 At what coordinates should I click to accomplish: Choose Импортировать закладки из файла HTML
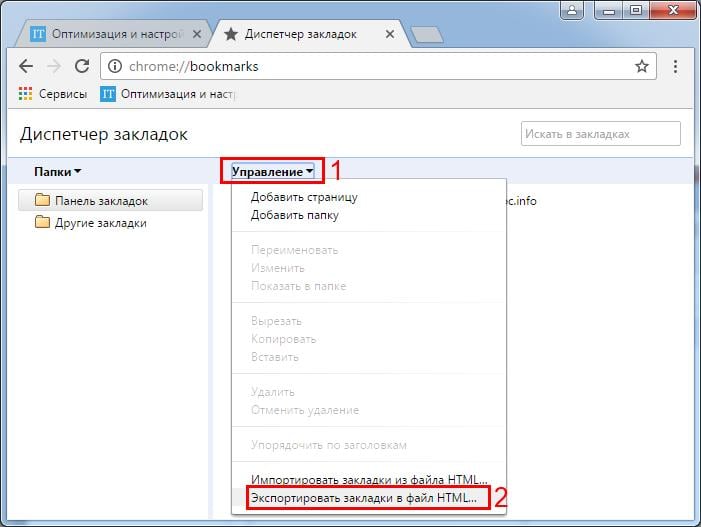[x=369, y=479]
